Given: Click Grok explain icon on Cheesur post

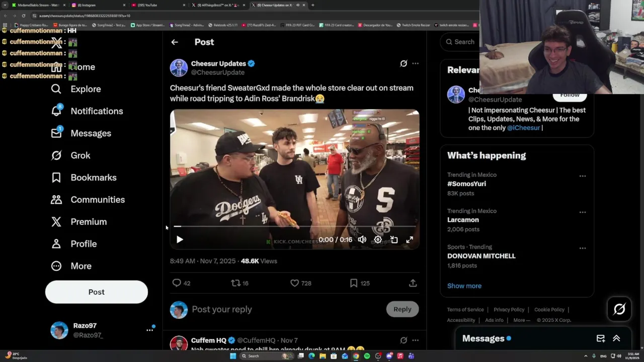Looking at the screenshot, I should tap(404, 63).
